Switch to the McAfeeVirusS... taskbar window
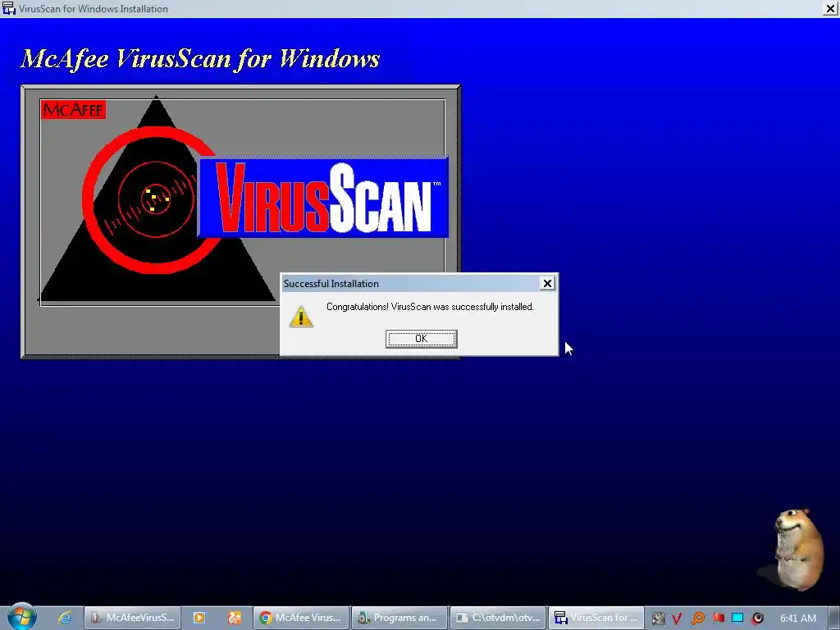 tap(132, 618)
